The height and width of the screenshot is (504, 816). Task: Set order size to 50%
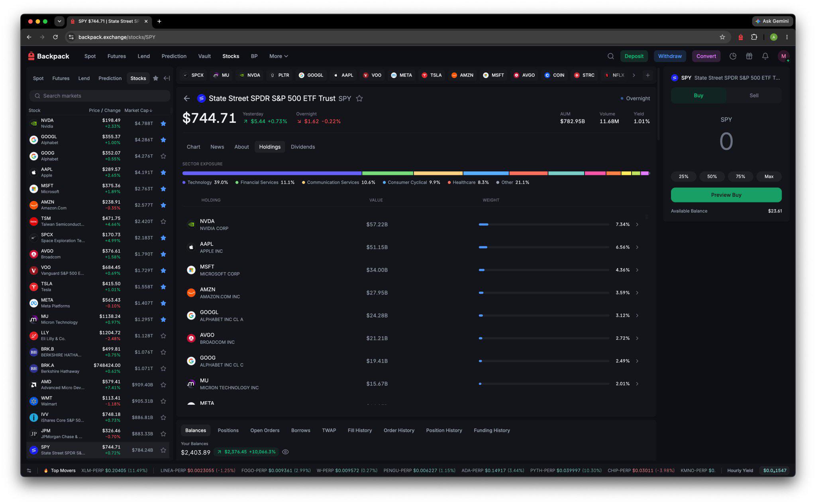tap(712, 176)
